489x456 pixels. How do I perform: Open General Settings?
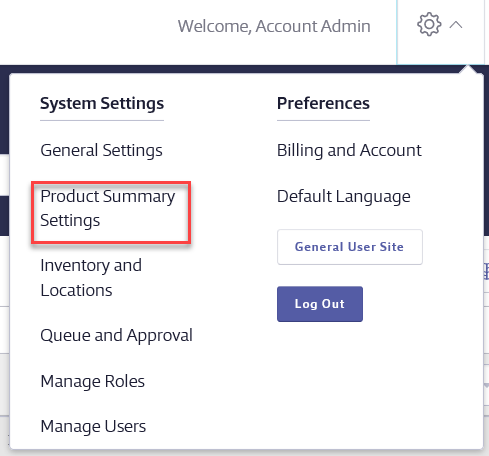tap(101, 150)
